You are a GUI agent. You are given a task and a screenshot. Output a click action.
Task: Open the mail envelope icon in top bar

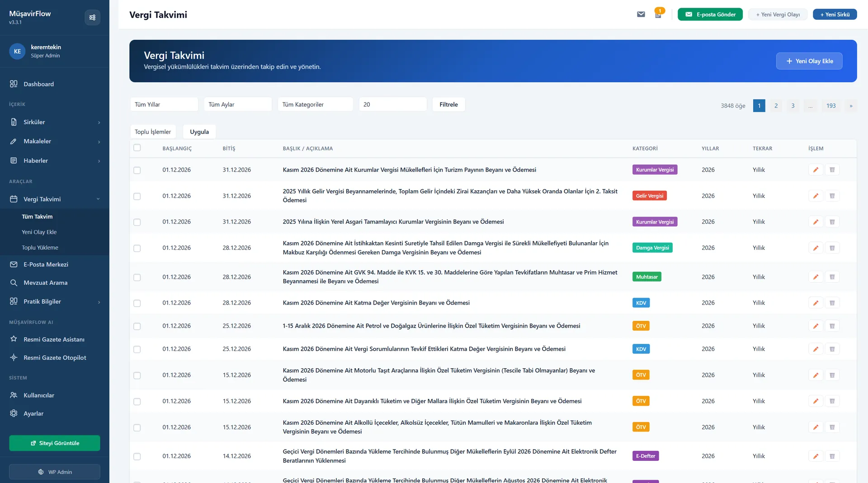(641, 14)
